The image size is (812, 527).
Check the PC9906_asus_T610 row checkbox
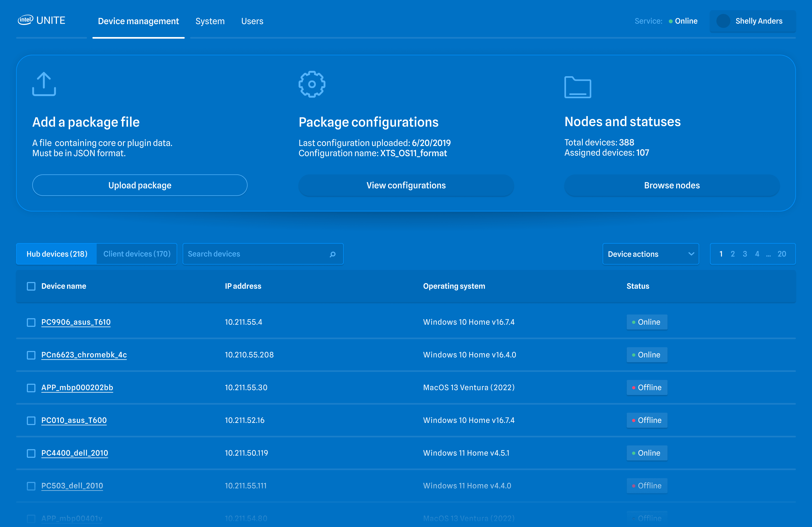(31, 323)
